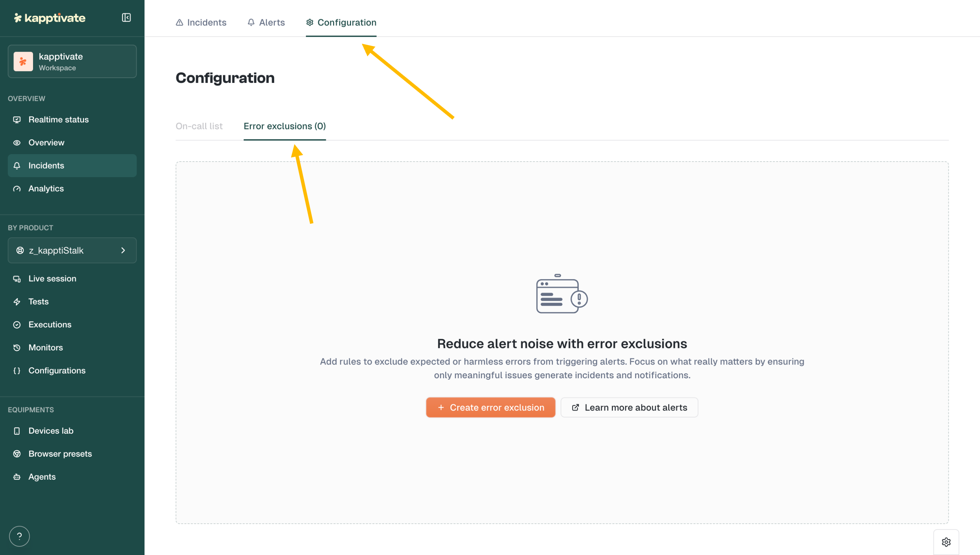Open the kapptivate Workspace switcher

(72, 62)
